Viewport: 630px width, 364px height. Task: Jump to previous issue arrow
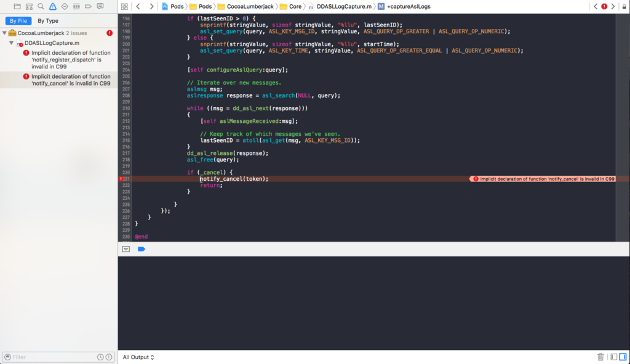596,6
